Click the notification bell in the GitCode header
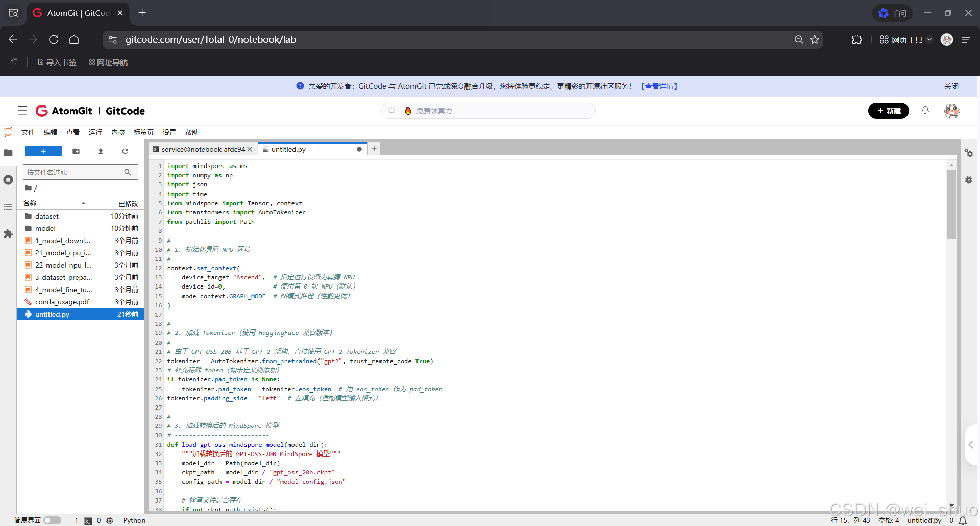This screenshot has height=526, width=980. coord(925,110)
